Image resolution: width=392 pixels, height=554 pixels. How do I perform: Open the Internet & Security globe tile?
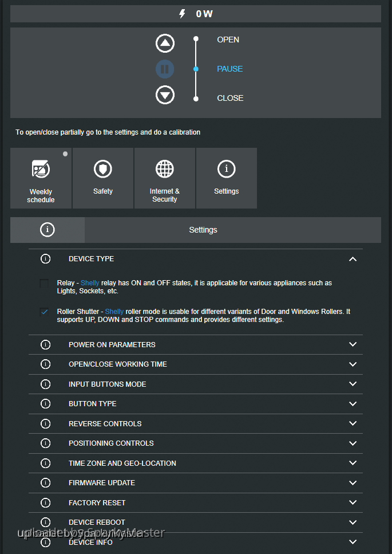(165, 178)
